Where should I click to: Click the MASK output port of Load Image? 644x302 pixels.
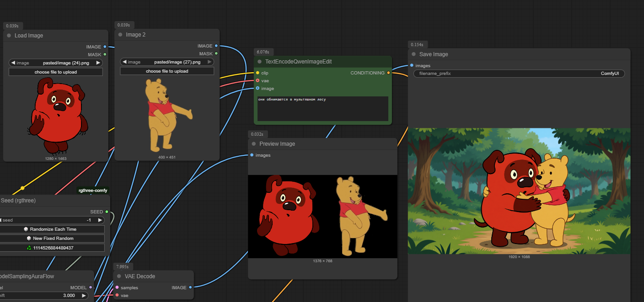coord(105,54)
